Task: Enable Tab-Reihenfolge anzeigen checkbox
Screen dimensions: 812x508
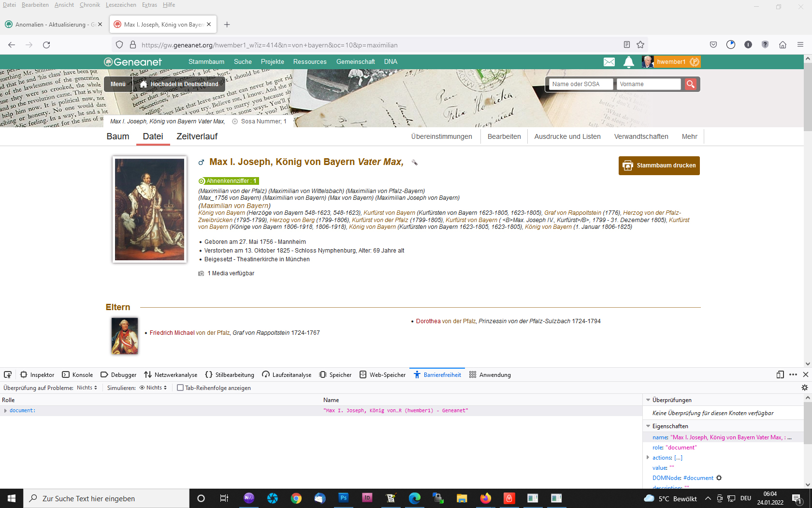Action: (x=180, y=388)
